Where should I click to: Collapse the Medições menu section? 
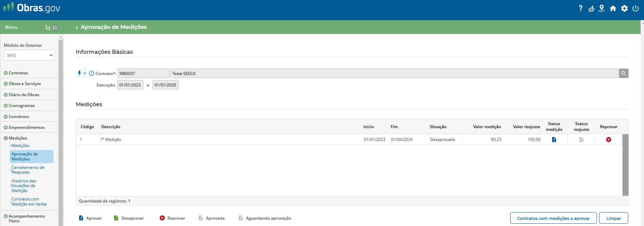(6, 138)
